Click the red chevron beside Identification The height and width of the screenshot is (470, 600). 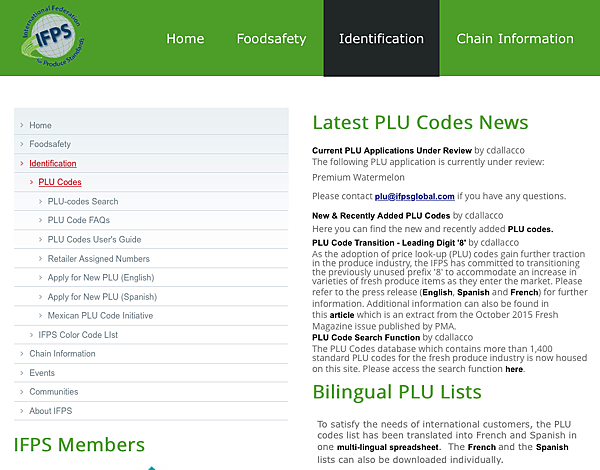[22, 163]
